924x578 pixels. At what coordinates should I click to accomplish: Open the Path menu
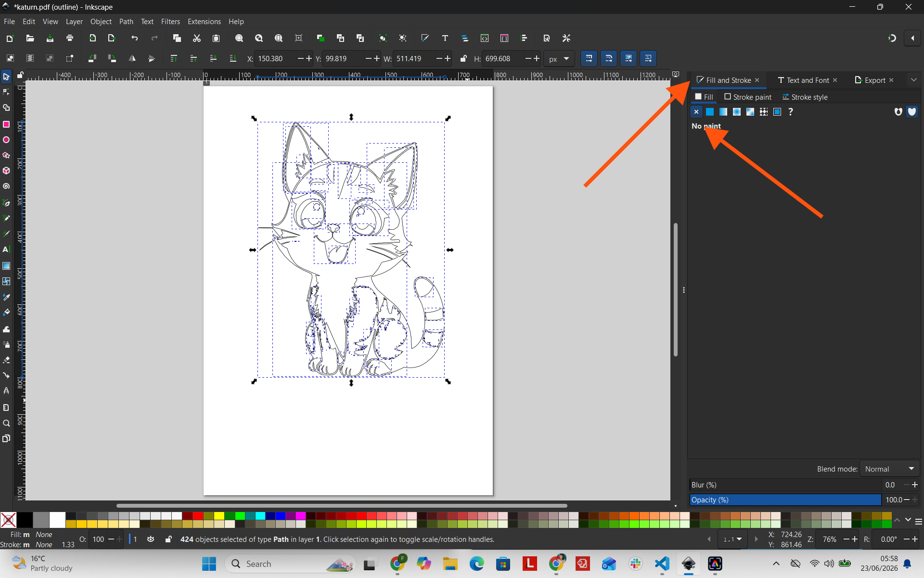point(126,22)
